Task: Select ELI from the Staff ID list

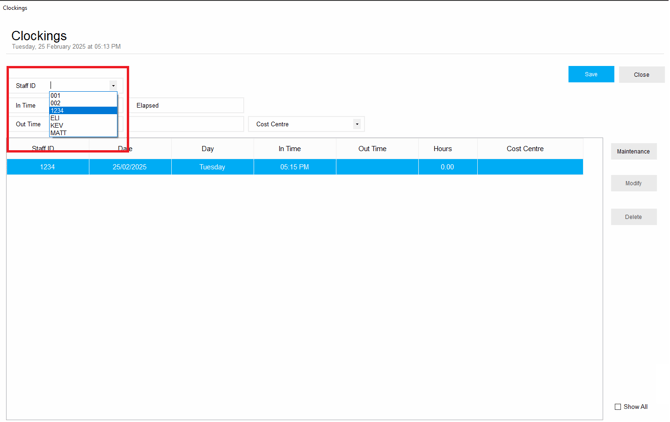Action: (x=83, y=118)
